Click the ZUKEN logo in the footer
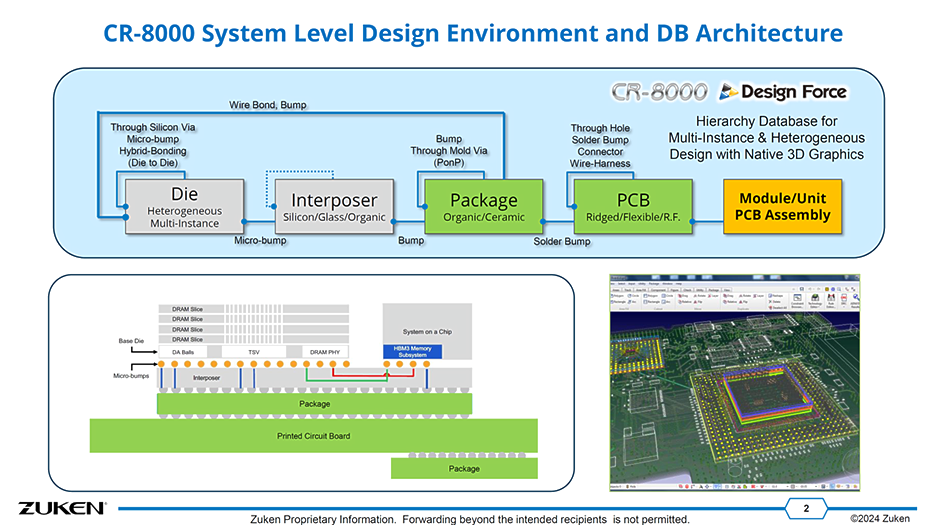 tap(62, 508)
